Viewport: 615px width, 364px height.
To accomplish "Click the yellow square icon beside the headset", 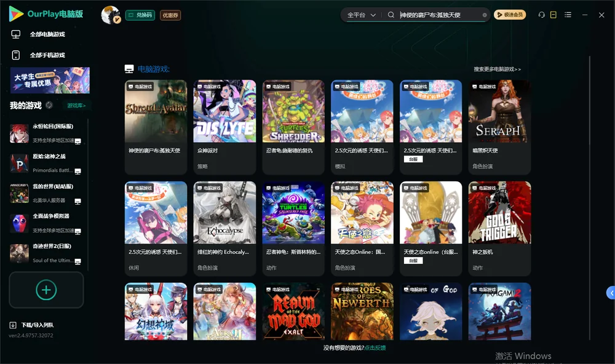I will tap(553, 15).
